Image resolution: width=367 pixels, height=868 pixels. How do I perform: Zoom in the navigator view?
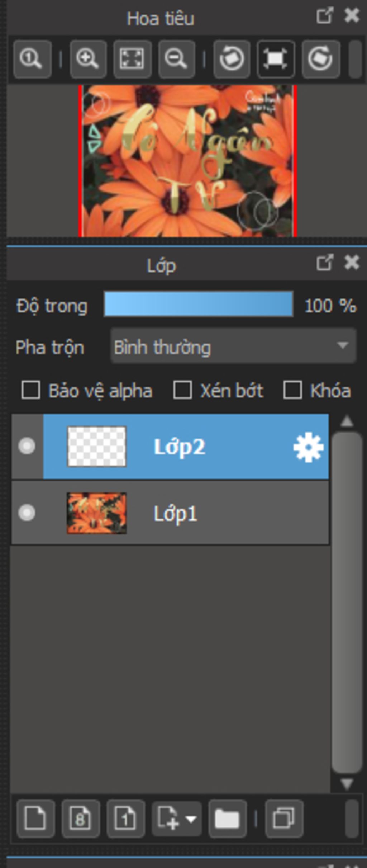[88, 59]
